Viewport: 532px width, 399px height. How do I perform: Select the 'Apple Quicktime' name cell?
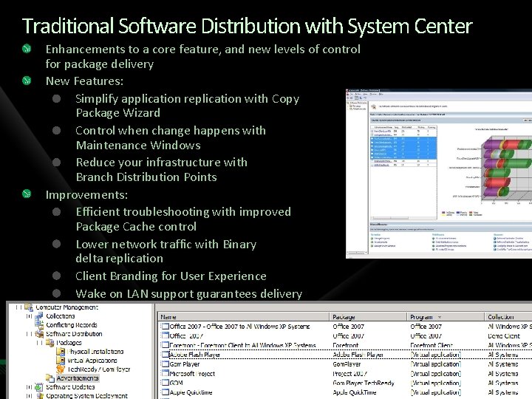click(191, 392)
